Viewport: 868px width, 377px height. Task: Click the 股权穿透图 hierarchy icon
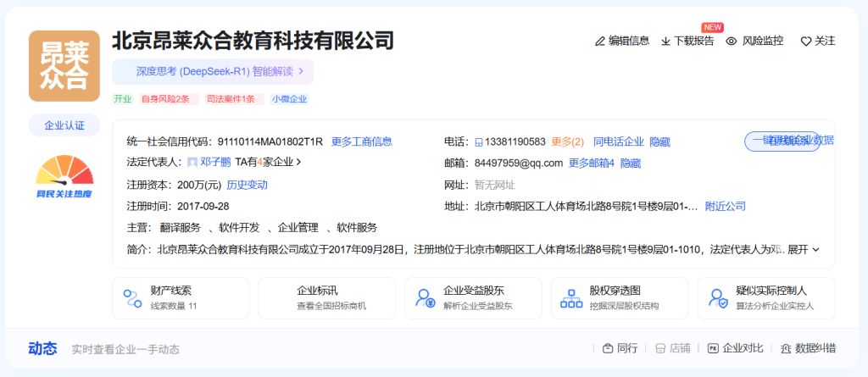tap(571, 298)
